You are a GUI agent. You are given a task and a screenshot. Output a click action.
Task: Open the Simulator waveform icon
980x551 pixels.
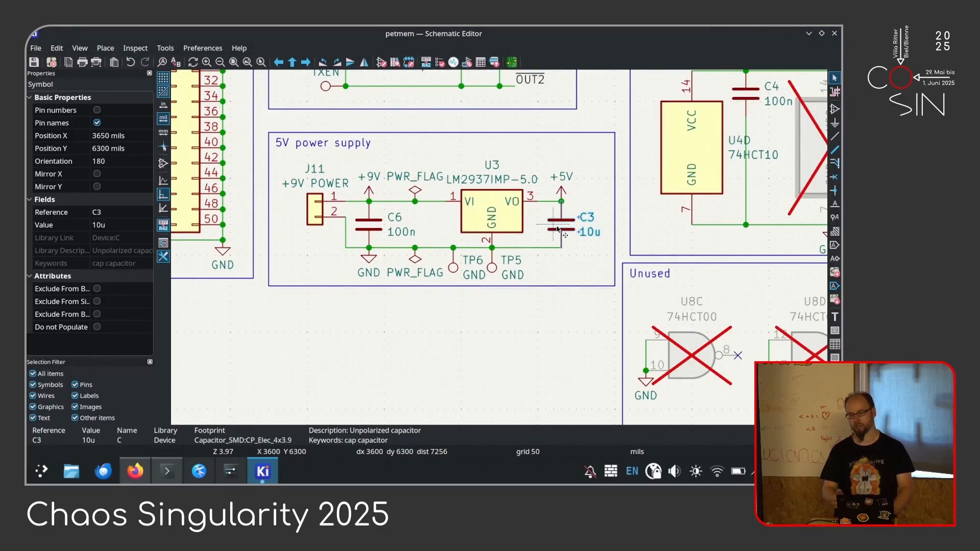point(453,62)
